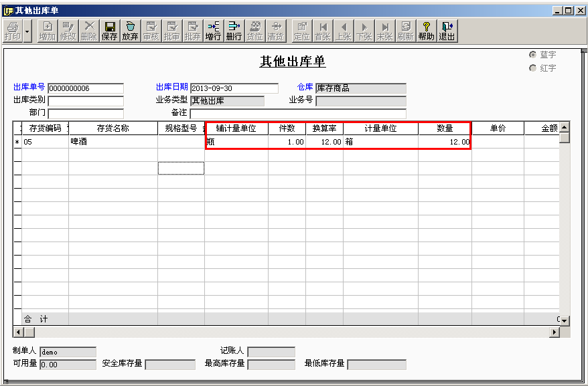
Task: Remove a row with 删行 icon
Action: (x=234, y=31)
